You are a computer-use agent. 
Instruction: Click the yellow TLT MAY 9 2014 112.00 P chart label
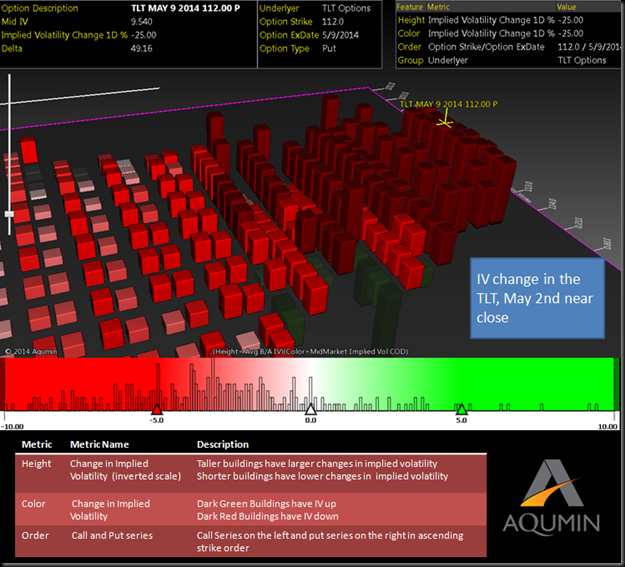click(448, 104)
